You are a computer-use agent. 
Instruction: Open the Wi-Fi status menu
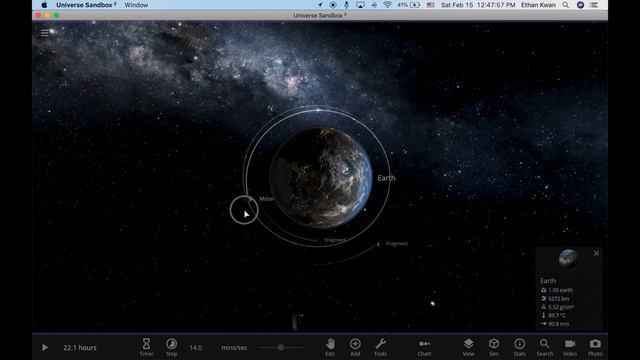click(387, 5)
